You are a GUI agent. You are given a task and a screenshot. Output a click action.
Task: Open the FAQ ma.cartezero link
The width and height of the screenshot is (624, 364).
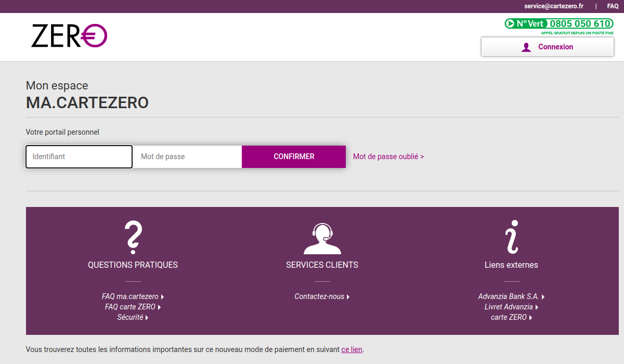tap(130, 296)
